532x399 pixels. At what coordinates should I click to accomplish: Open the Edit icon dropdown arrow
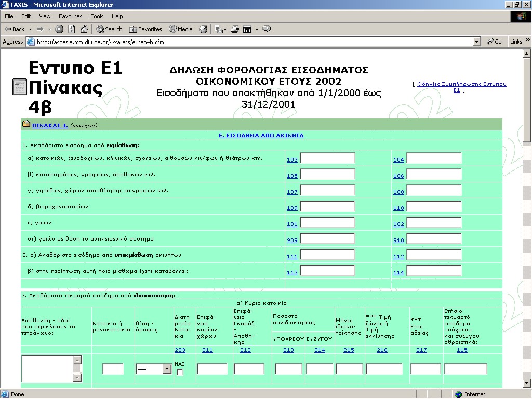click(x=257, y=29)
